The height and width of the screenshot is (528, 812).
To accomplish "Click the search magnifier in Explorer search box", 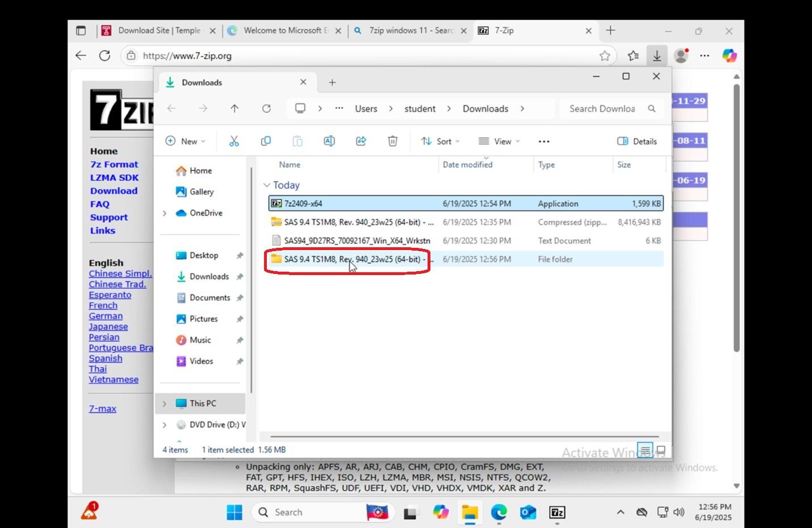I will 652,109.
